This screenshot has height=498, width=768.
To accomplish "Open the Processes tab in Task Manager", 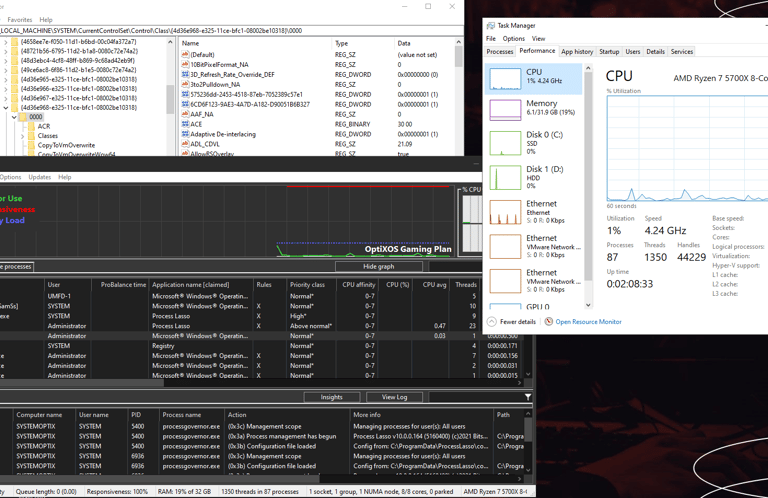I will [x=500, y=51].
